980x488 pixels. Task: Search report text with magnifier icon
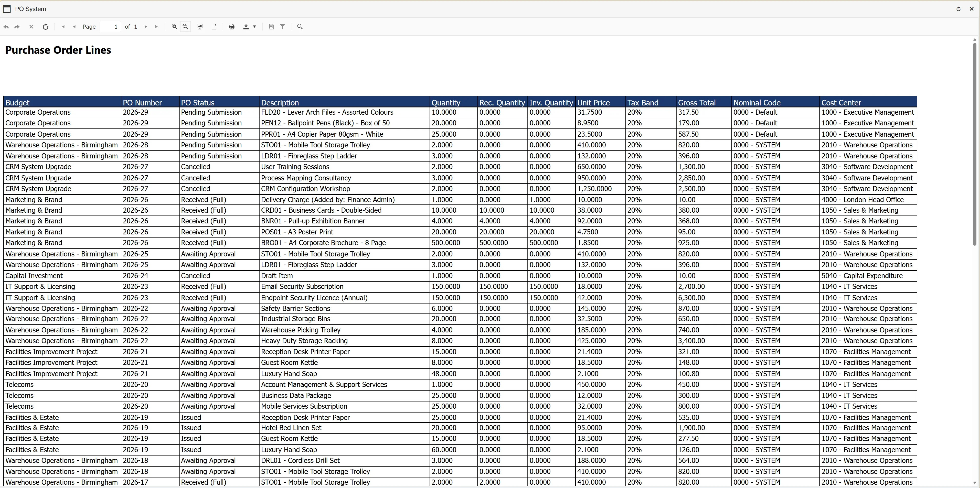pos(300,27)
